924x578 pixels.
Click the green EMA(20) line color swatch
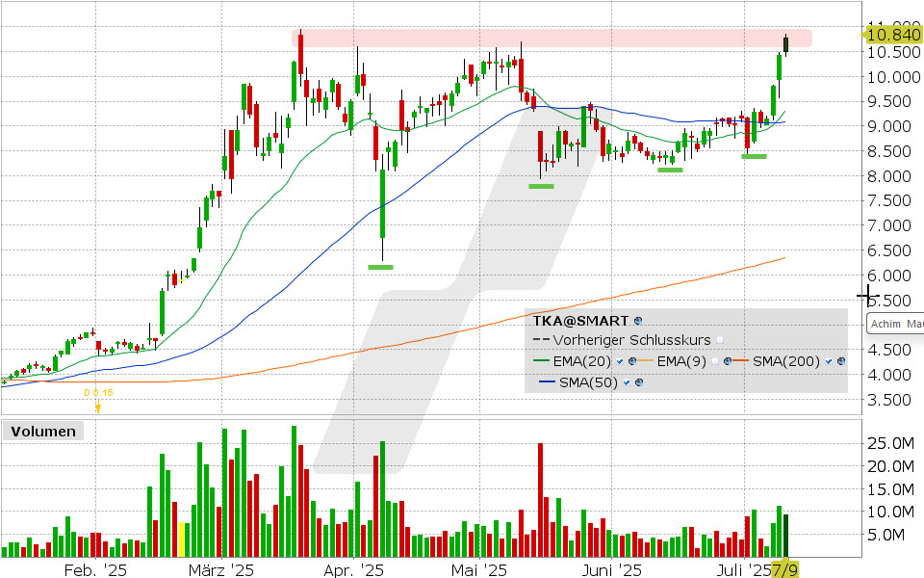pos(542,361)
